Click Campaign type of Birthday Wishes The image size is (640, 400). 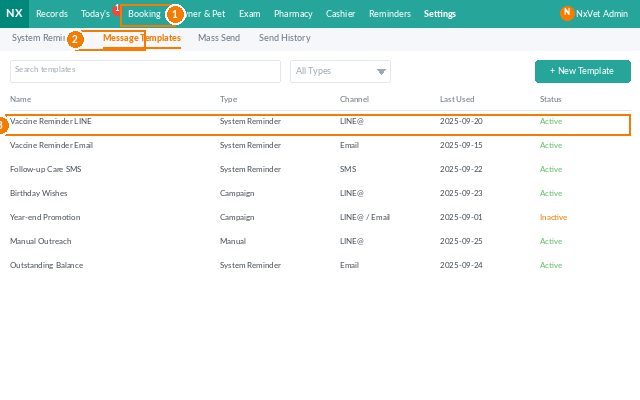(237, 193)
